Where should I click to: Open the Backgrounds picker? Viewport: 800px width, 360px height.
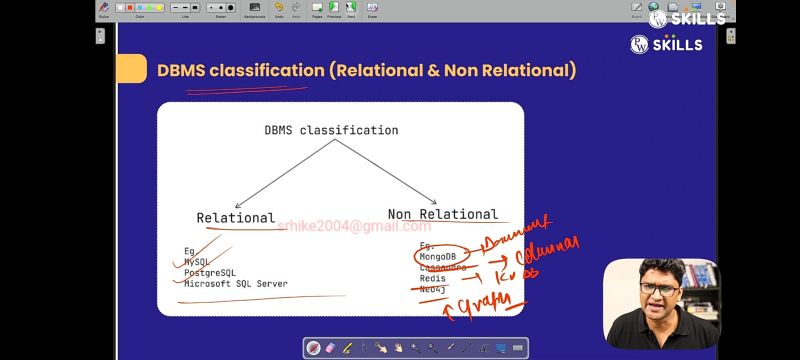click(x=255, y=8)
